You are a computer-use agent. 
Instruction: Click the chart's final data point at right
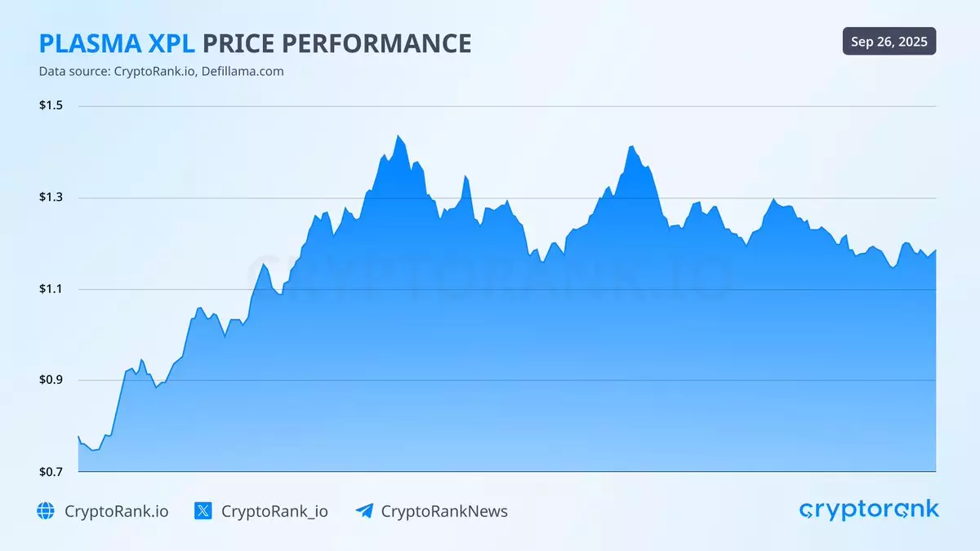pos(934,251)
